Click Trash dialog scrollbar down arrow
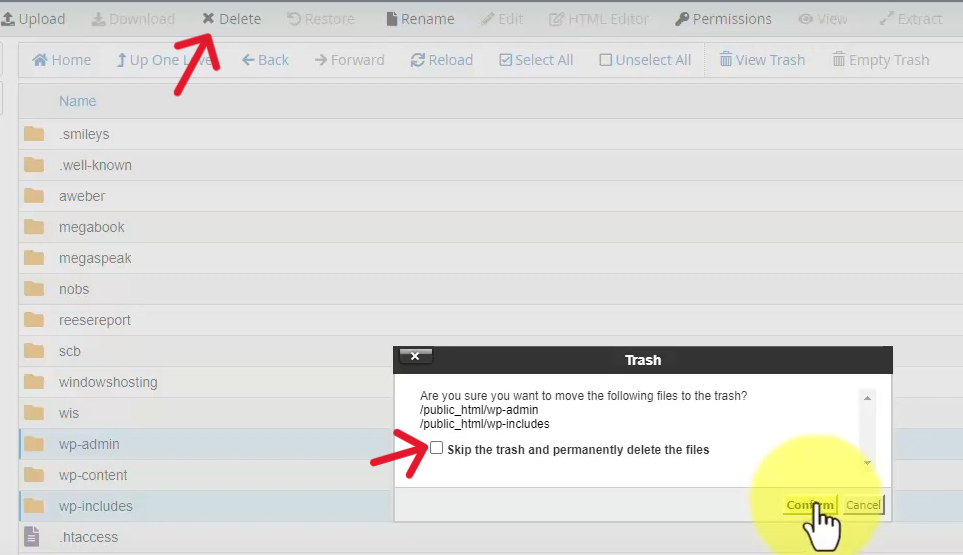Viewport: 963px width, 555px height. coord(867,462)
